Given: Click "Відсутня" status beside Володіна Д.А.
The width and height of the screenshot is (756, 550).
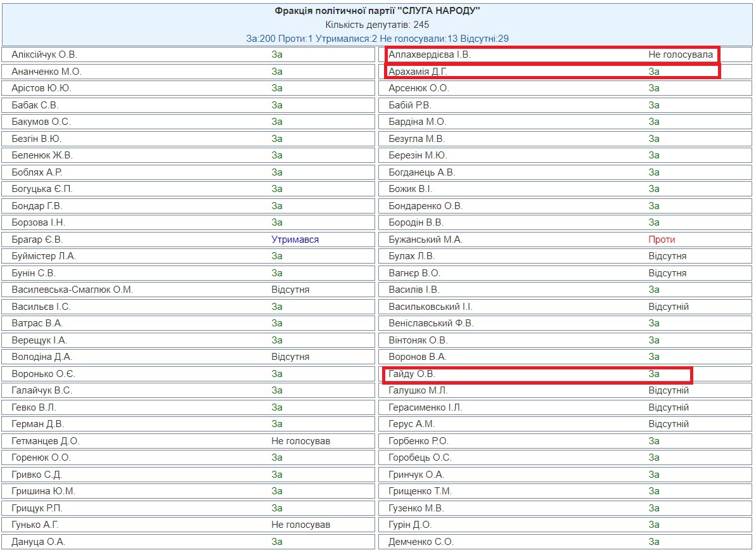Looking at the screenshot, I should coord(290,357).
